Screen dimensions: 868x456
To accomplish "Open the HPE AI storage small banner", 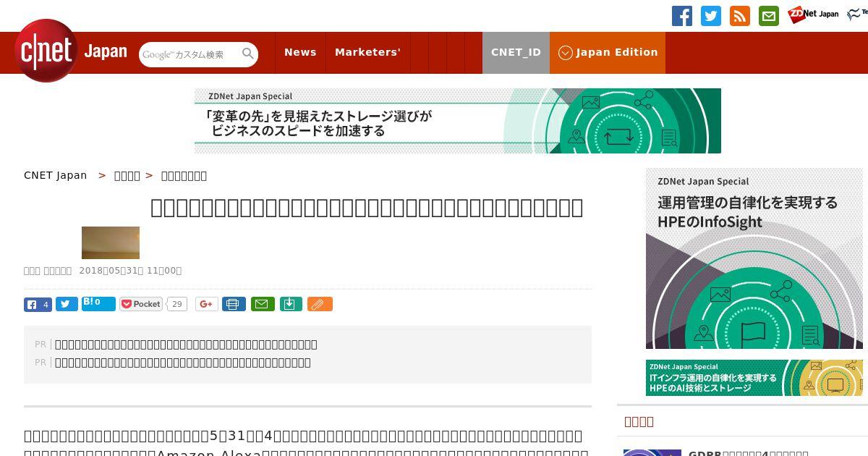I will click(x=754, y=378).
